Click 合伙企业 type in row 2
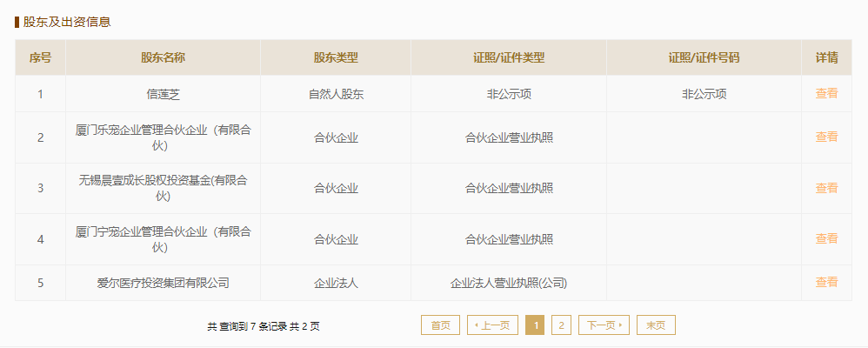Viewport: 868px width, 348px height. click(336, 138)
